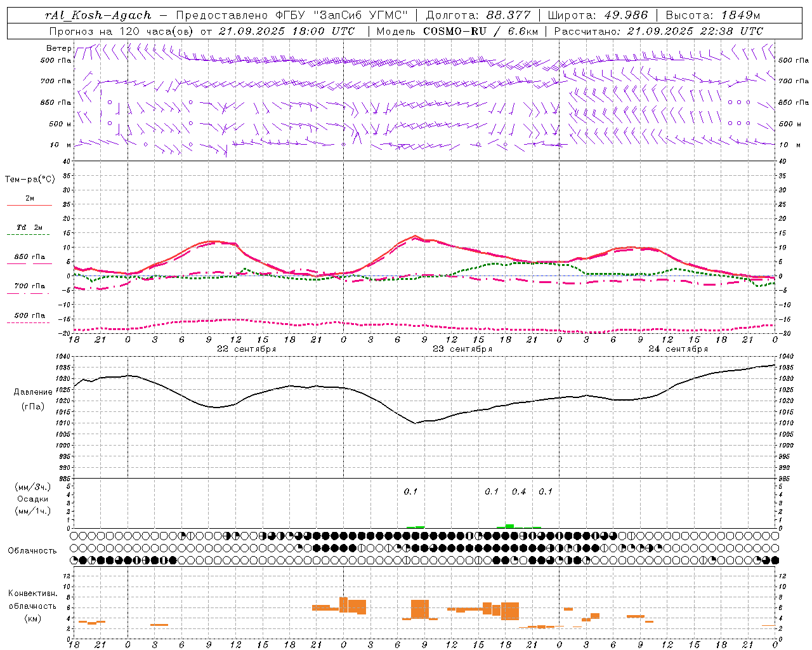Click the 22 сентября date label
This screenshot has height=650, width=812.
(247, 348)
